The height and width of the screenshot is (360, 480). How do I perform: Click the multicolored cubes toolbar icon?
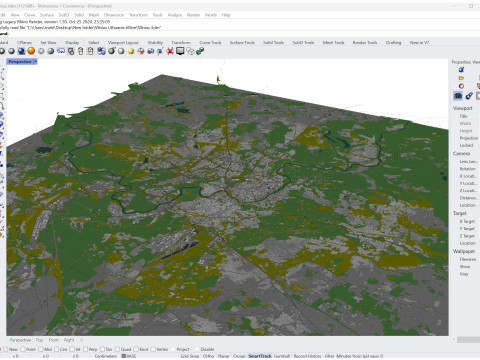[x=200, y=51]
